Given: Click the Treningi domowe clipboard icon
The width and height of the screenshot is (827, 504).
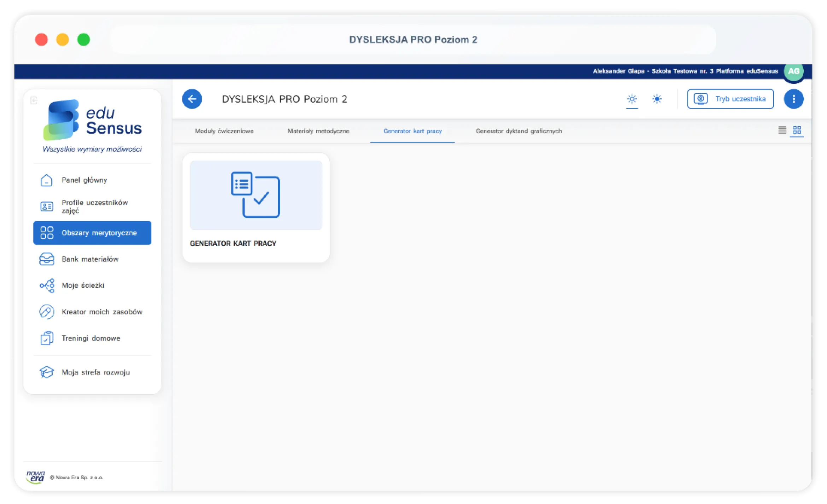Looking at the screenshot, I should (x=46, y=338).
